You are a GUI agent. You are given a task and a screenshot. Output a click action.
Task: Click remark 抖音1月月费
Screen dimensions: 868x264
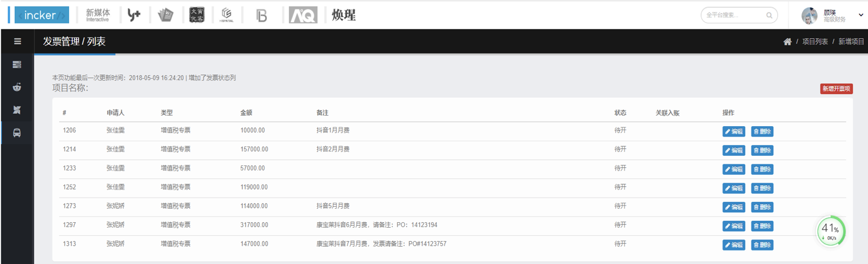333,130
